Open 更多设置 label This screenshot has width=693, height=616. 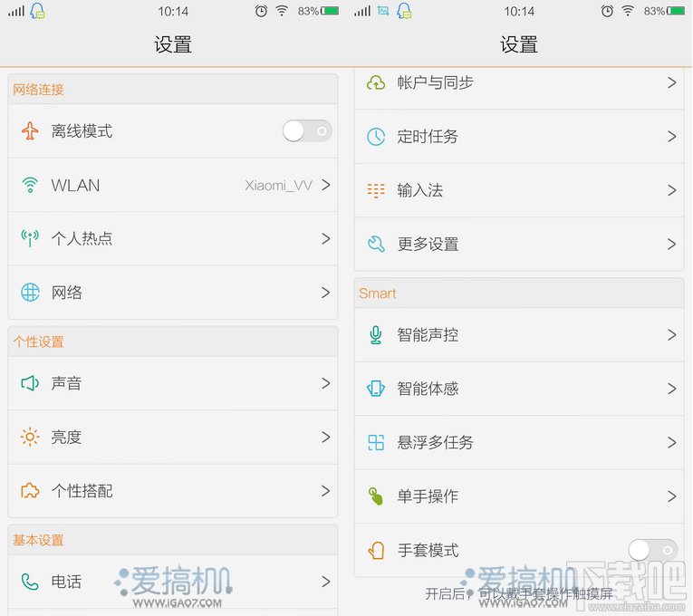(428, 244)
